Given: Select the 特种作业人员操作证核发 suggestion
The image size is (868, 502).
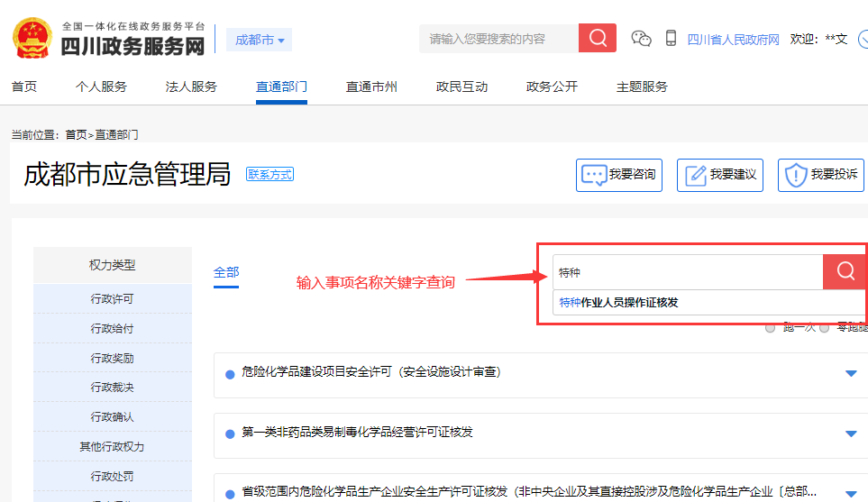Looking at the screenshot, I should 618,303.
